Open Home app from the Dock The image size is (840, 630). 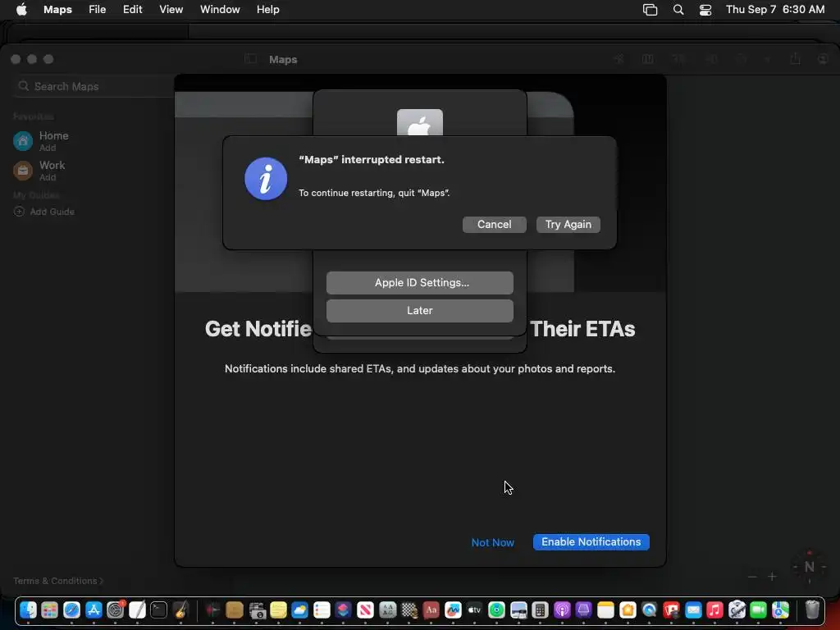point(628,610)
